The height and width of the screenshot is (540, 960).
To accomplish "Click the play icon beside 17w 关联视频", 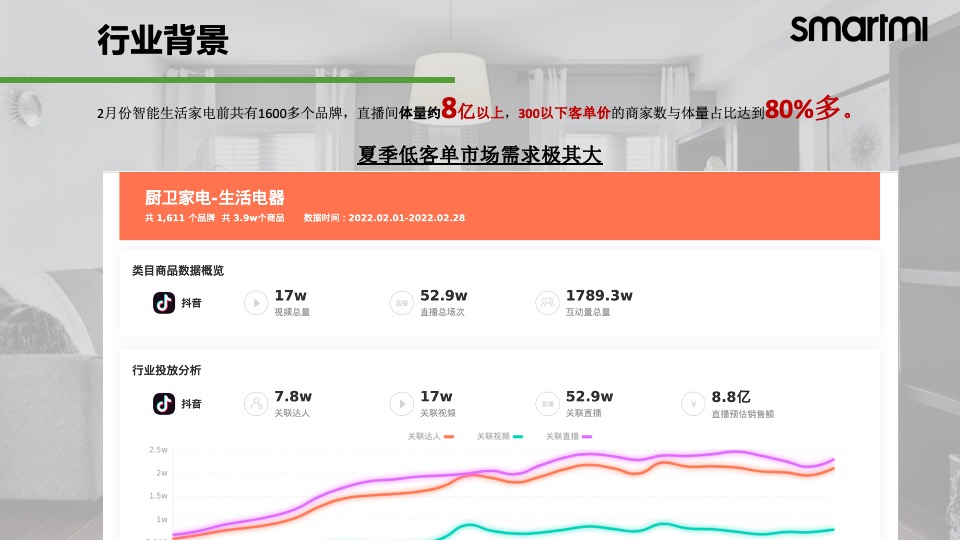I will tap(402, 404).
